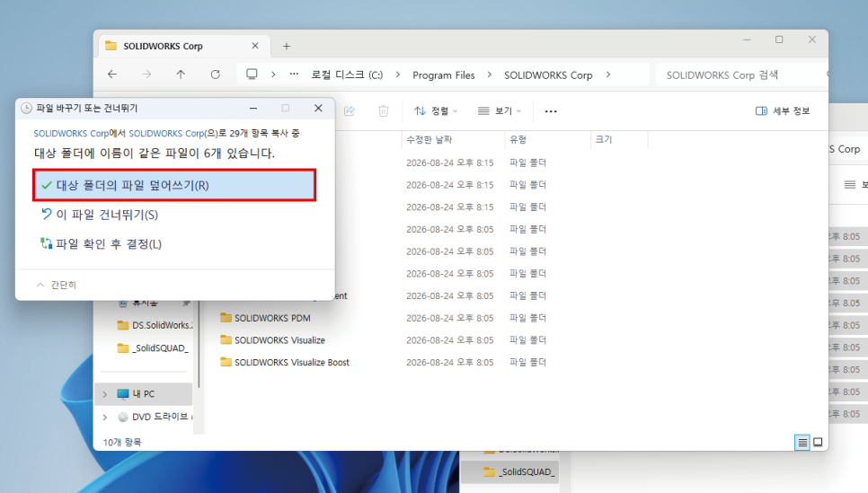Refresh the current folder

(216, 75)
